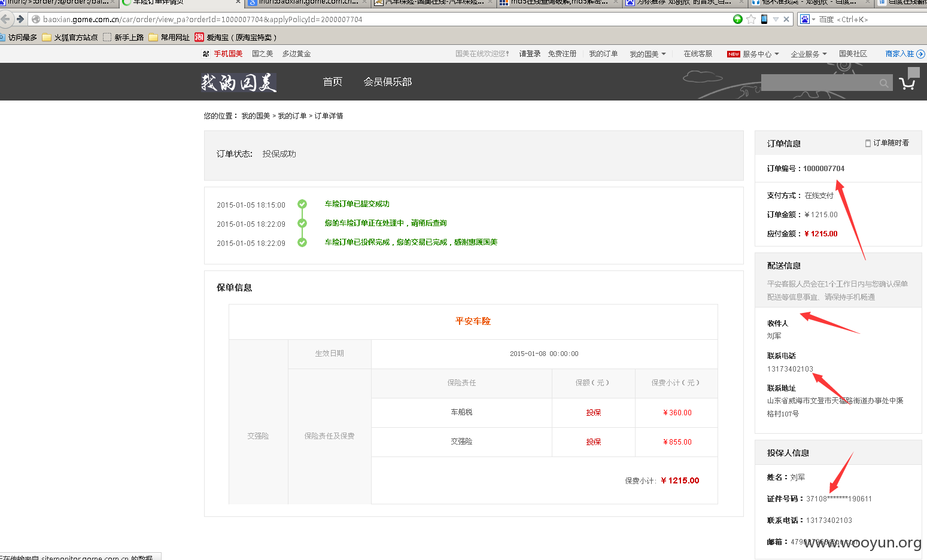This screenshot has height=560, width=927.
Task: Click the effective date 2015-01-08 00:00:00
Action: click(x=544, y=354)
